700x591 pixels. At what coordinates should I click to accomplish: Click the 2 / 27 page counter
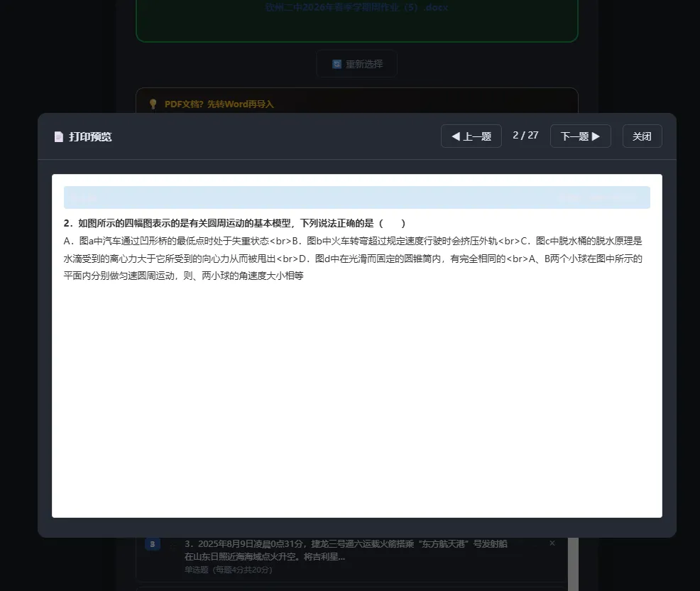[525, 136]
